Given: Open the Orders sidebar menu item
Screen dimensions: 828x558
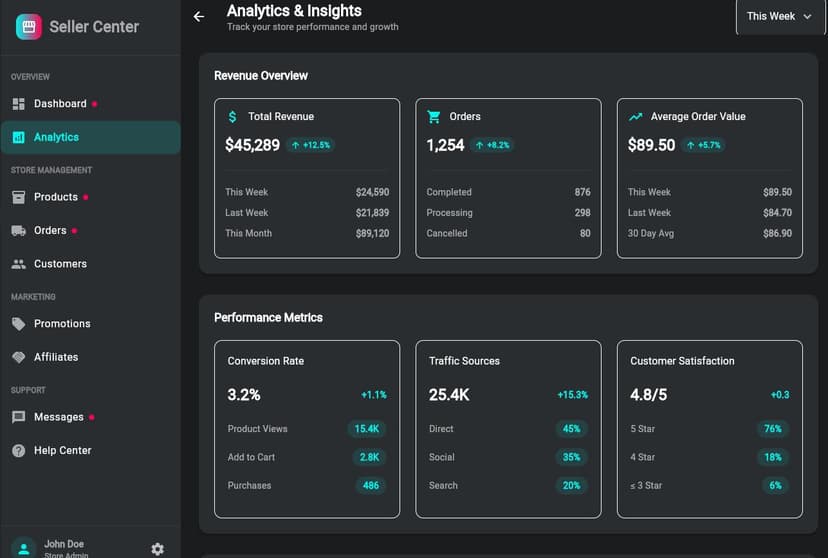Looking at the screenshot, I should pos(50,231).
